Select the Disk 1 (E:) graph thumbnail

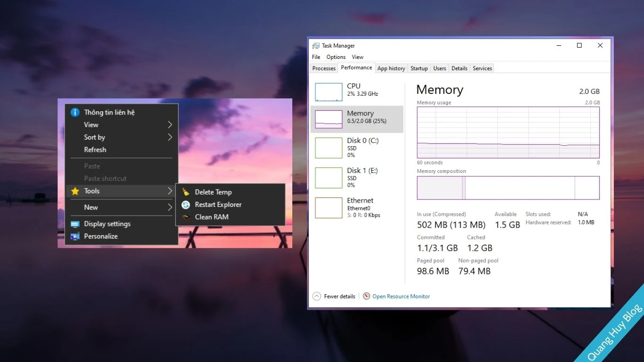[329, 178]
